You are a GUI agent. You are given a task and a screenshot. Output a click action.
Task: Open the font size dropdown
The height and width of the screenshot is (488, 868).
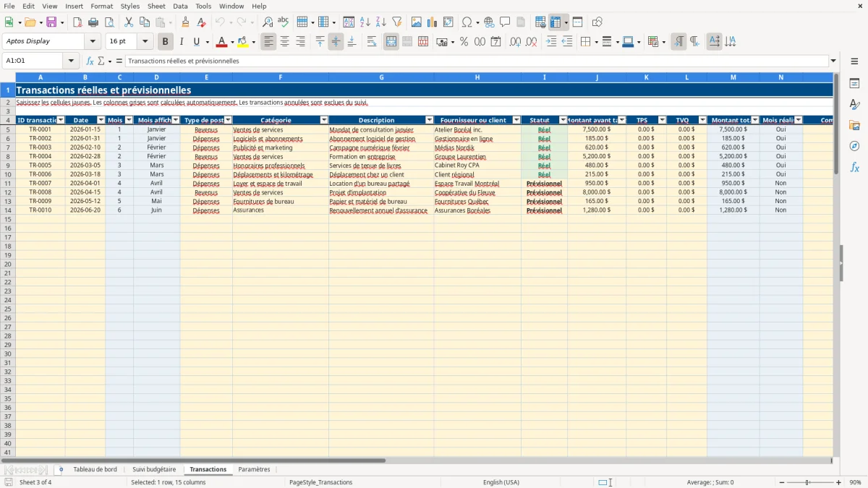pos(145,42)
